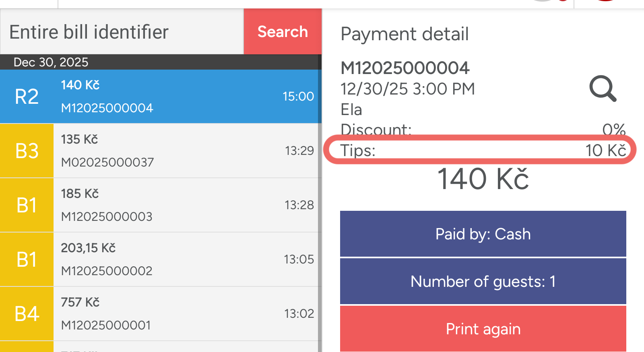Click the magnifier icon in Payment detail
644x352 pixels.
click(603, 89)
